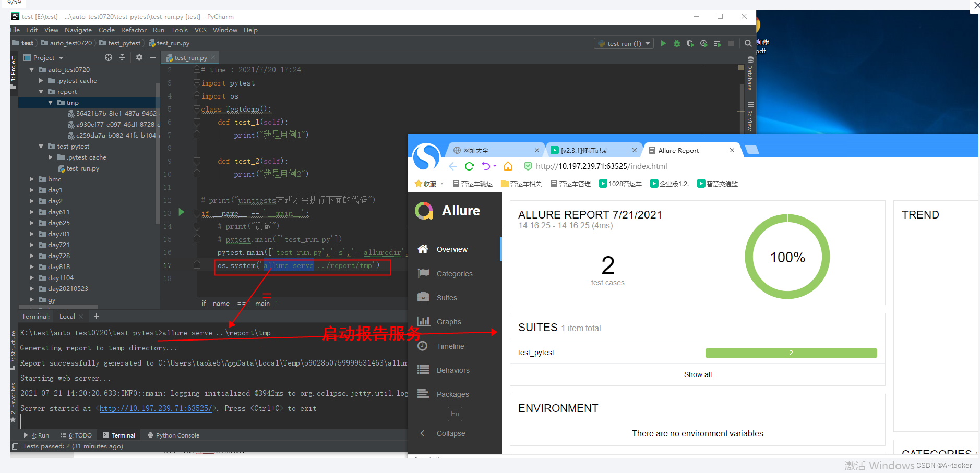Open the Refactor menu
The height and width of the screenshot is (473, 980).
click(134, 30)
